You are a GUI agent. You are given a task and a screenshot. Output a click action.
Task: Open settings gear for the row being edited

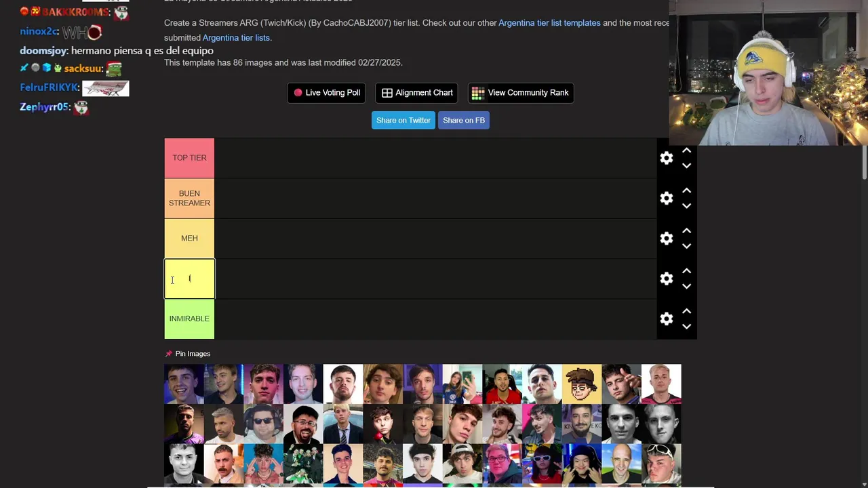pyautogui.click(x=667, y=279)
